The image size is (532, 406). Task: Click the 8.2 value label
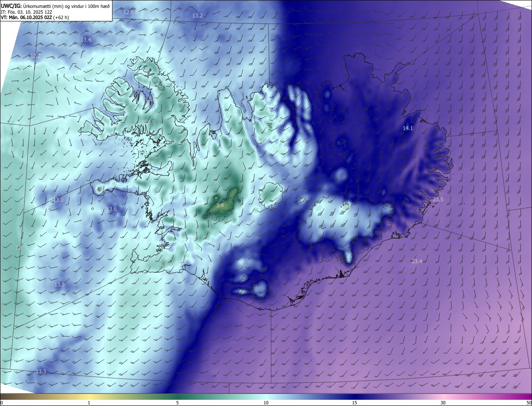tap(11, 90)
